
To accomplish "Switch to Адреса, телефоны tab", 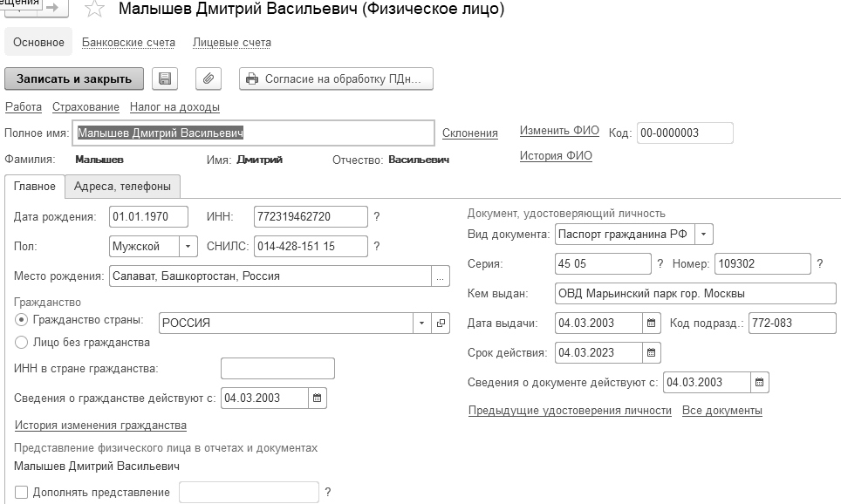I will click(x=122, y=186).
